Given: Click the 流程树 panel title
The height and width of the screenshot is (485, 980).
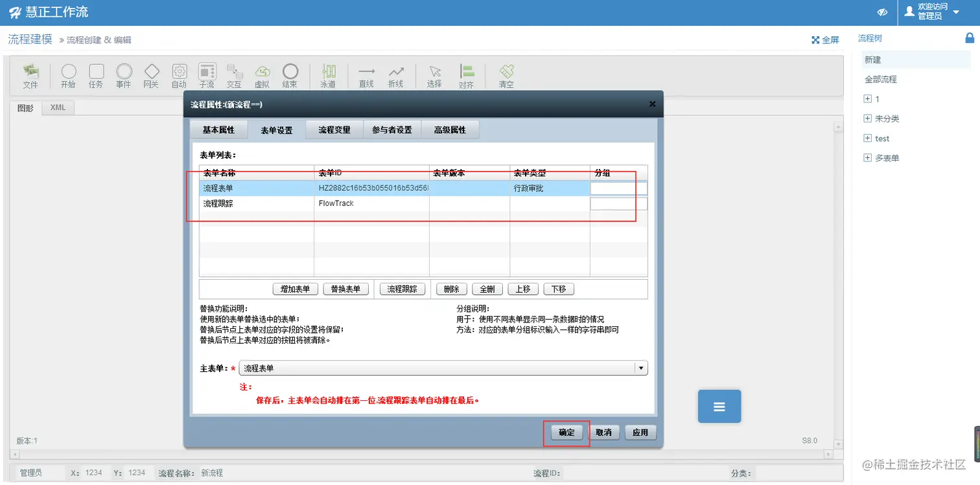Looking at the screenshot, I should coord(870,38).
